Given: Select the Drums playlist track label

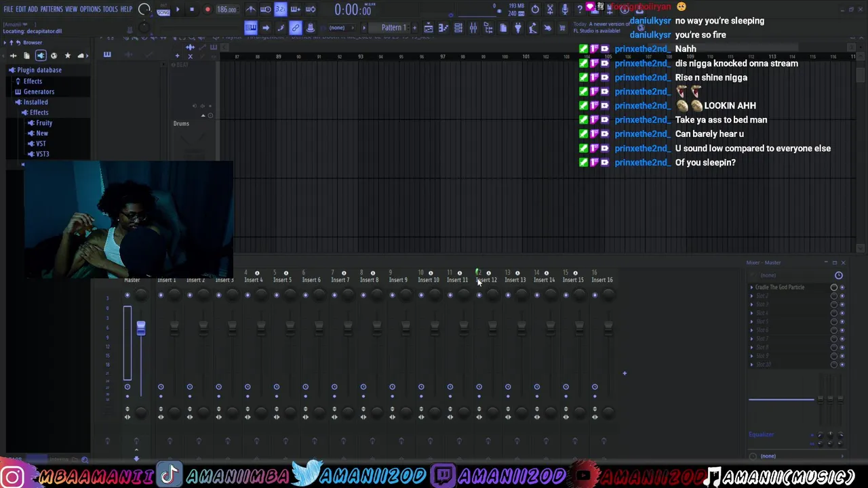Looking at the screenshot, I should (x=181, y=123).
